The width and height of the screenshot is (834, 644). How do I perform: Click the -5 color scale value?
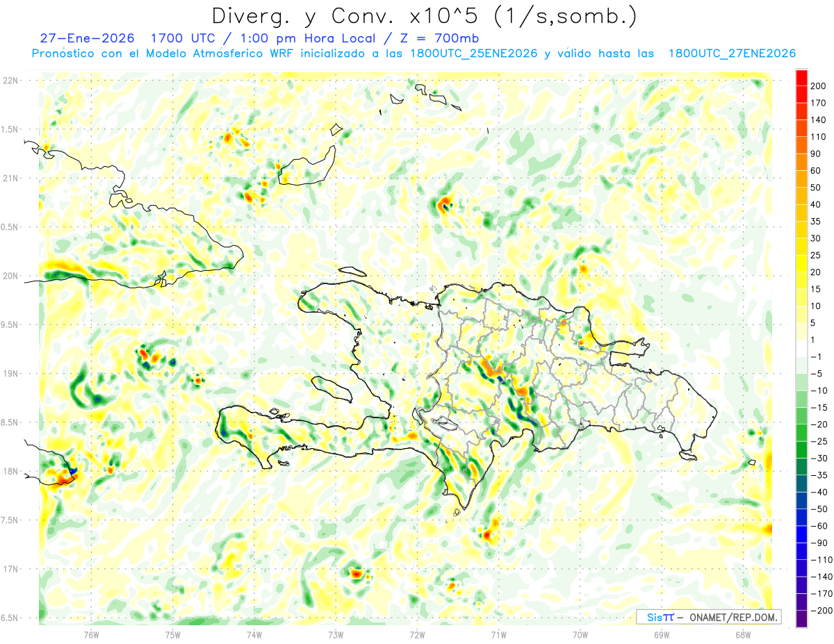816,374
